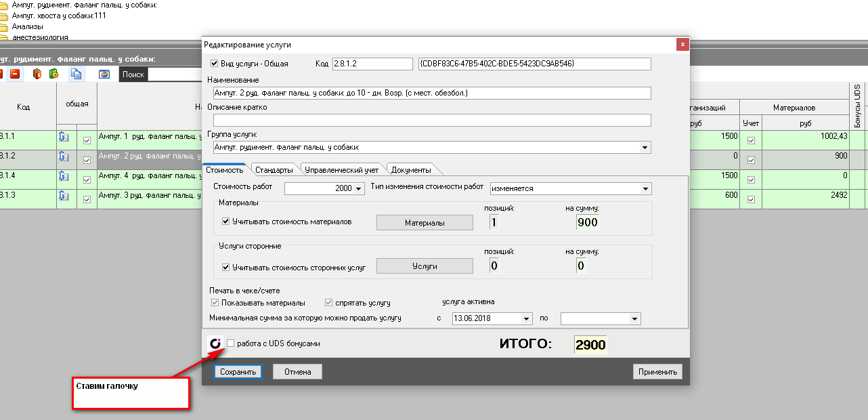Click the blue document icon in row 8.1.4
The width and height of the screenshot is (868, 420).
pyautogui.click(x=64, y=176)
